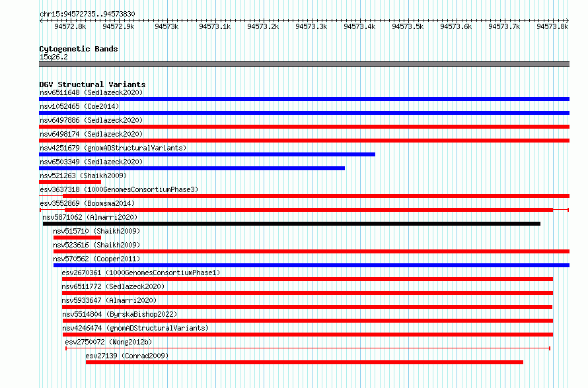
Task: Click the DGV Structural Variants track title
Action: coord(92,84)
